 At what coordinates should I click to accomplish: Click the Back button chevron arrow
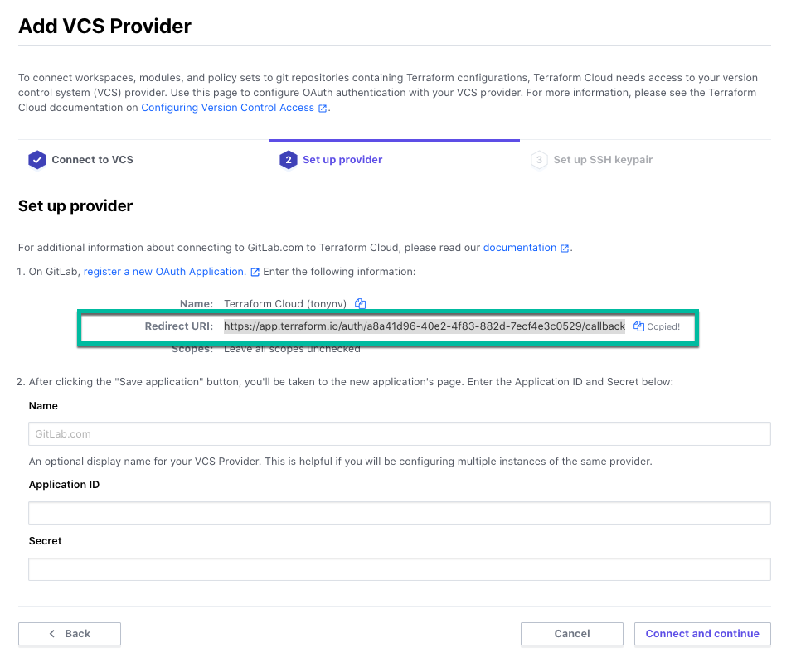(x=51, y=633)
